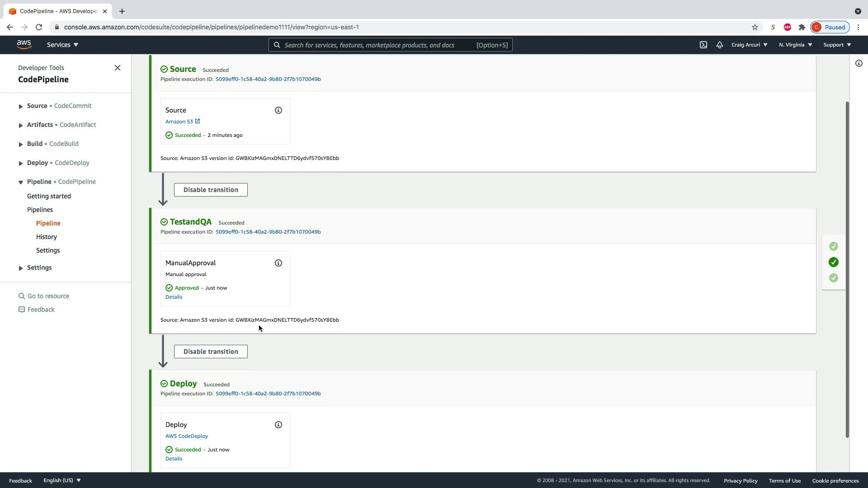
Task: Jump to middle stage in progress indicator
Action: (833, 262)
